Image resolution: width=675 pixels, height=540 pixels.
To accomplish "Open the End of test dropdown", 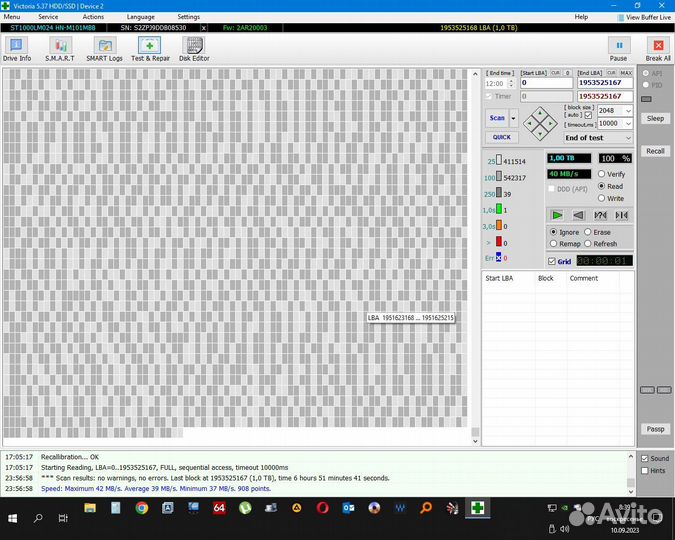I will pyautogui.click(x=598, y=138).
